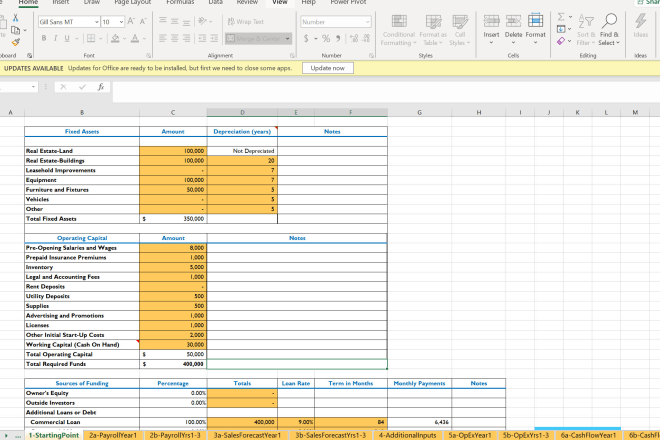Toggle Underline formatting
This screenshot has height=440, width=660.
pyautogui.click(x=67, y=38)
